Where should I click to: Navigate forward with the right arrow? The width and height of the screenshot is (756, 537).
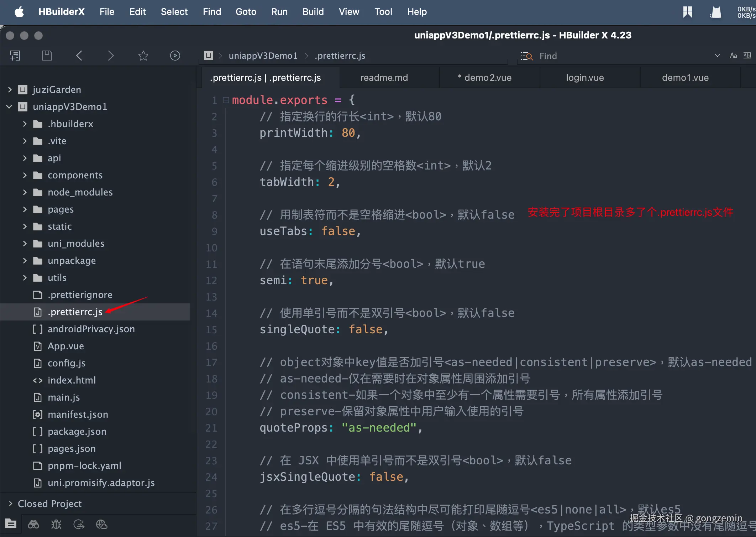tap(111, 56)
